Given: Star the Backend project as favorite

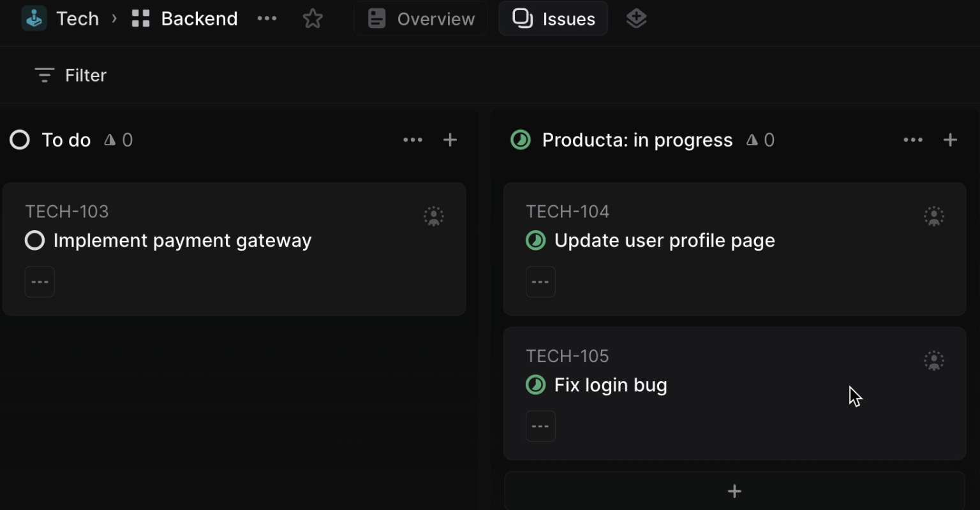Looking at the screenshot, I should [x=313, y=19].
